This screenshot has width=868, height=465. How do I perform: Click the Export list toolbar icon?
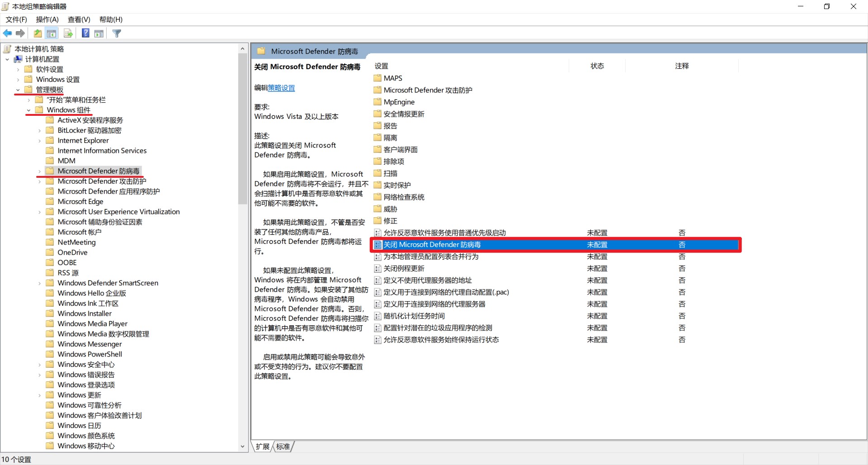[68, 33]
